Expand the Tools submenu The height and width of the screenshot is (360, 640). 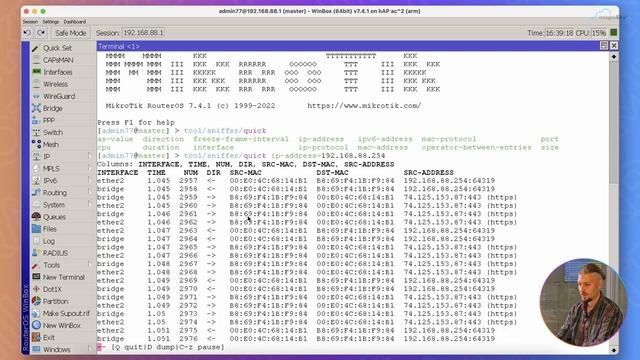[89, 265]
